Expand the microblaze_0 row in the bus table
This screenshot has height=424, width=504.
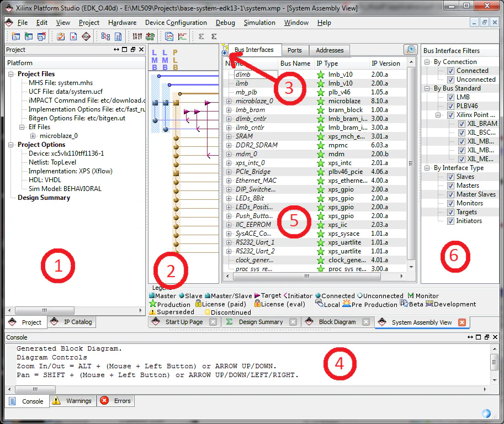(x=229, y=101)
